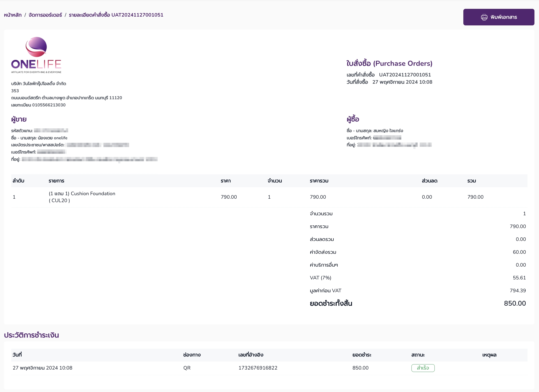Click the ราคา column header
539x392 pixels.
pyautogui.click(x=226, y=181)
